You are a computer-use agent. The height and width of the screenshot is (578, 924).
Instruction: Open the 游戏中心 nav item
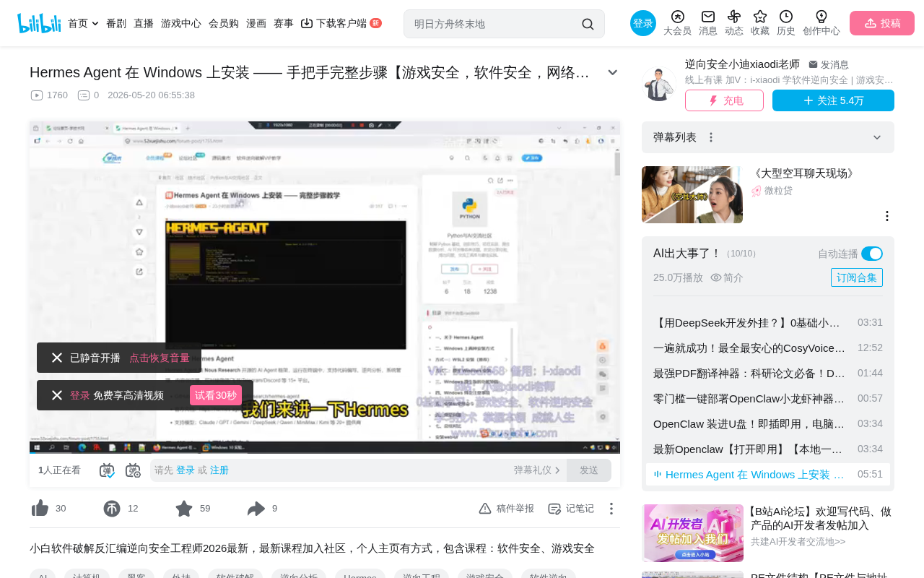(181, 23)
